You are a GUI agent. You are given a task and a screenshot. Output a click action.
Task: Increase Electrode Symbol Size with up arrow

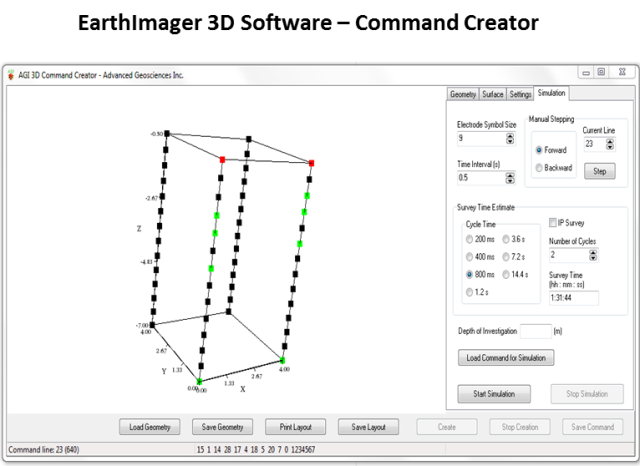tap(510, 135)
